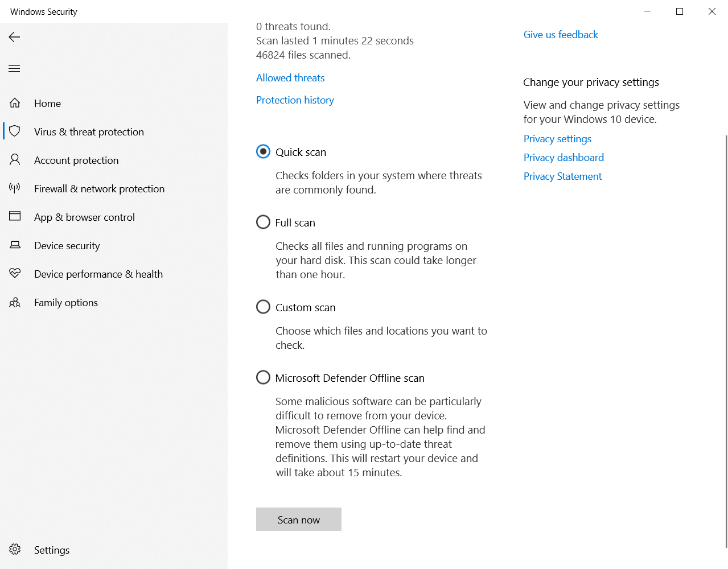Click the Settings gear icon
Image resolution: width=728 pixels, height=569 pixels.
15,549
